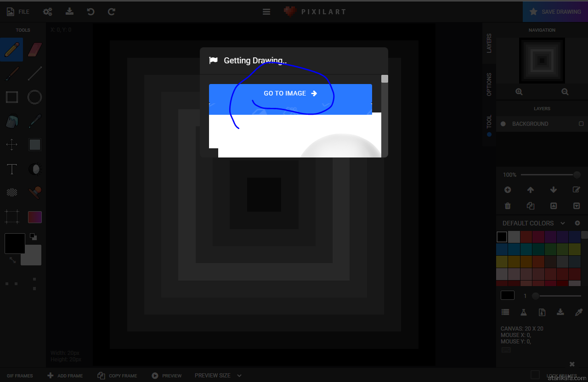The width and height of the screenshot is (588, 382).
Task: Choose the Bucket fill tool
Action: click(x=11, y=121)
